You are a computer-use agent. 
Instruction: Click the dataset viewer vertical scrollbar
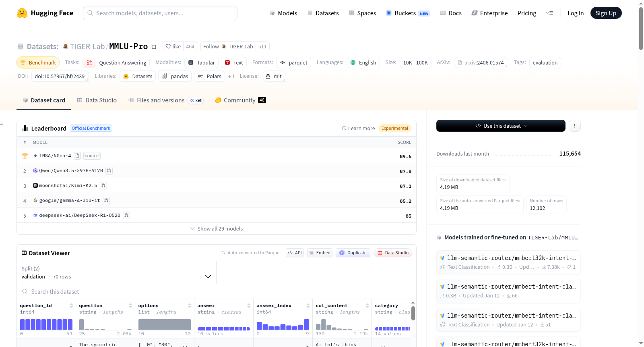coord(413,313)
